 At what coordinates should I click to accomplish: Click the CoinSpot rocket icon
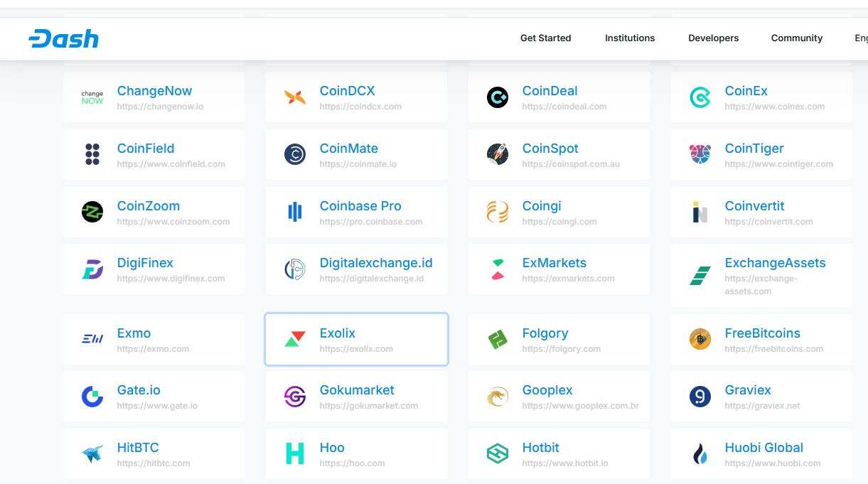tap(498, 154)
